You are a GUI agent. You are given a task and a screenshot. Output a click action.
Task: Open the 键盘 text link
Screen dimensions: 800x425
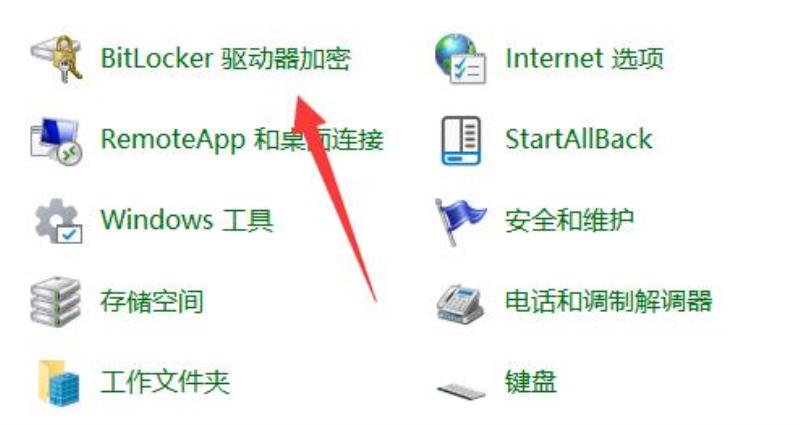coord(531,382)
